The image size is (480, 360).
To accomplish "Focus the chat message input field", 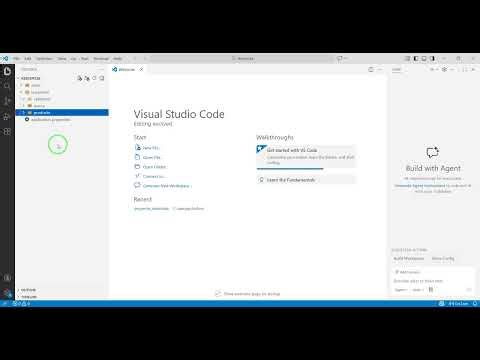I will [x=432, y=281].
